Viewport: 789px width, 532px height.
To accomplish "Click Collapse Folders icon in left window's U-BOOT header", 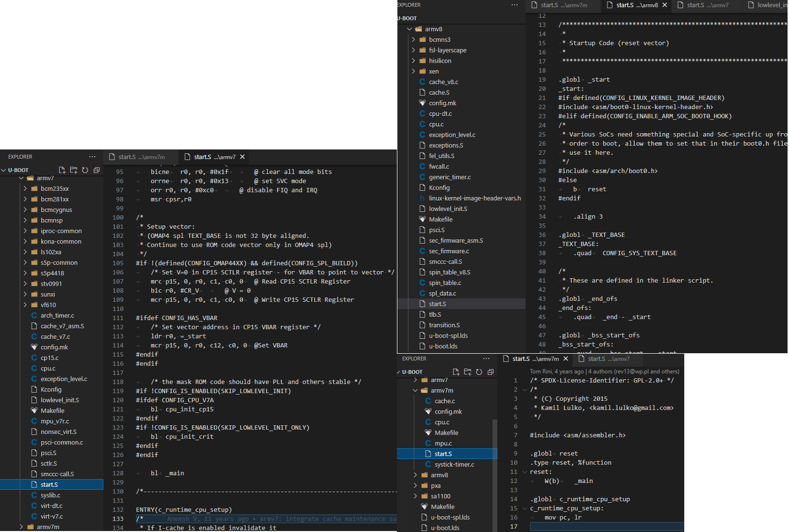I will click(x=97, y=170).
